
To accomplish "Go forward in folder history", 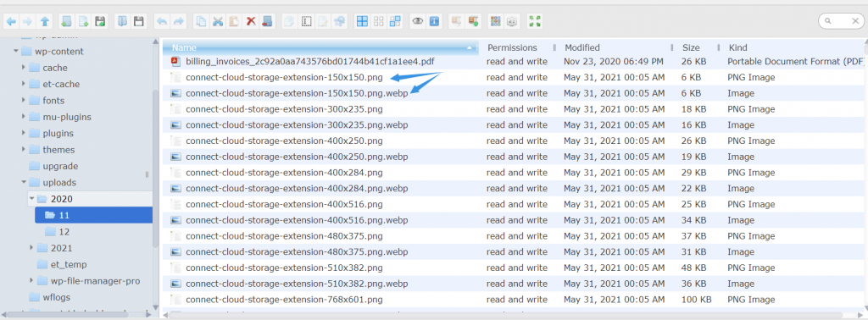I will point(28,21).
